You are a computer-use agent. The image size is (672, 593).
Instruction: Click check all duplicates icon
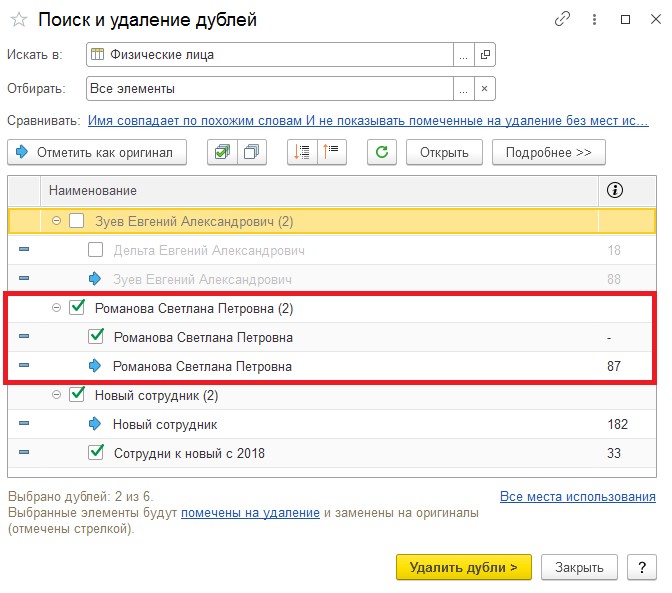(x=221, y=153)
